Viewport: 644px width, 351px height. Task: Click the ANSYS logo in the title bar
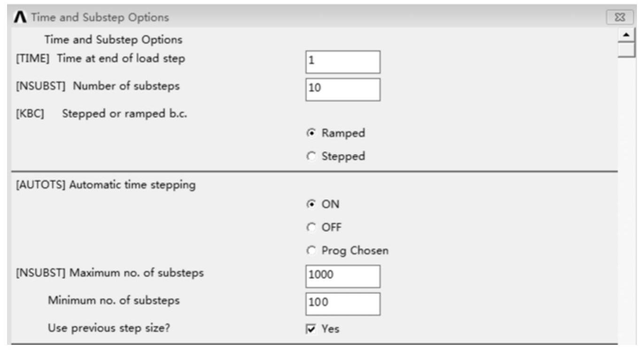(x=19, y=18)
